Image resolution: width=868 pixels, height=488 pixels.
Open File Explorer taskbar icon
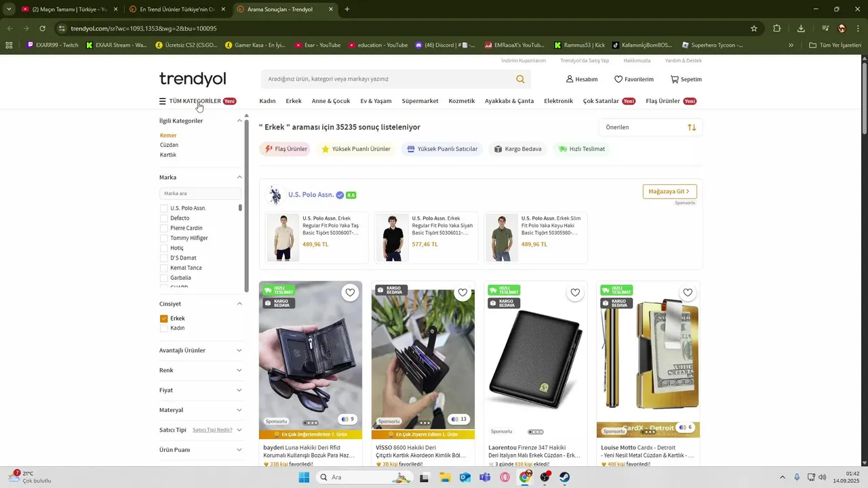click(445, 477)
